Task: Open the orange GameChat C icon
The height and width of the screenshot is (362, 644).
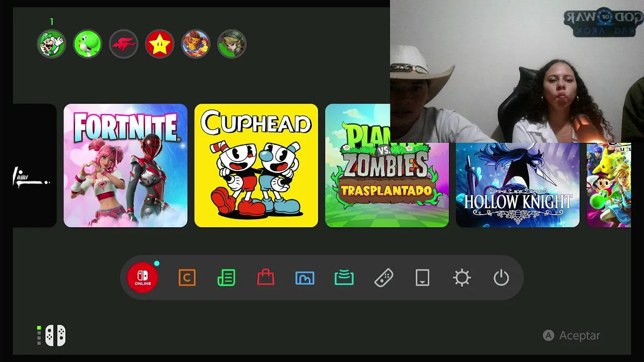Action: tap(187, 278)
